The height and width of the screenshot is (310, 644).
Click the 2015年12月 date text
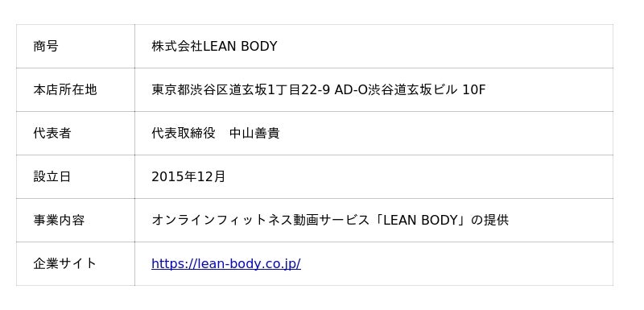pos(188,177)
